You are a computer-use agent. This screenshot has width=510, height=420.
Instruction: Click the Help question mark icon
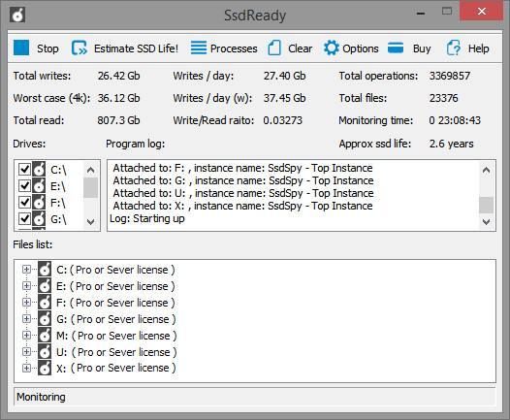[x=454, y=48]
